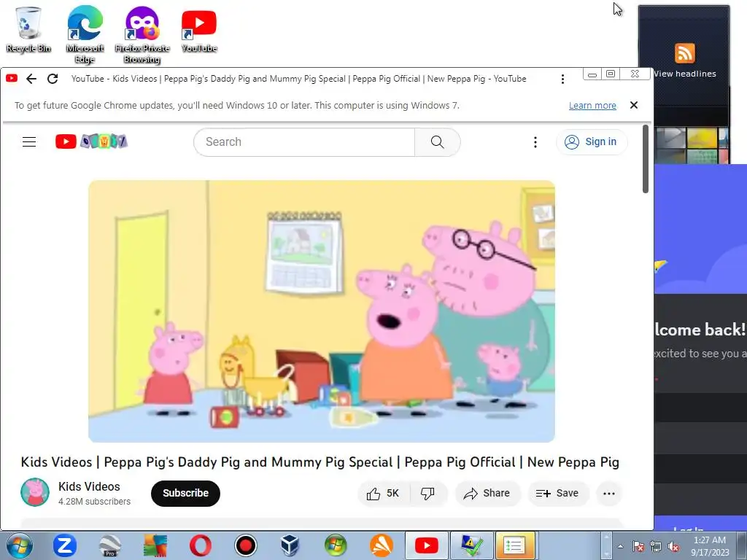
Task: Open the taskbar clock and date
Action: [x=710, y=545]
